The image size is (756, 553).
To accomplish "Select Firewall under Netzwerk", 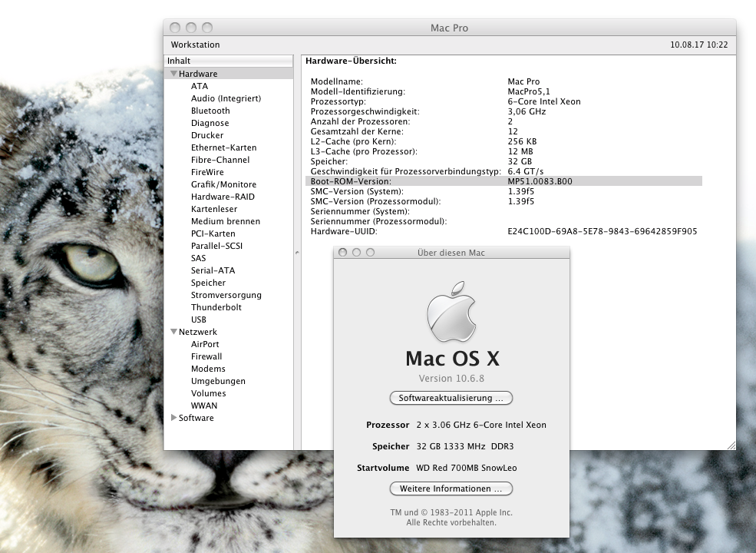I will pos(206,356).
